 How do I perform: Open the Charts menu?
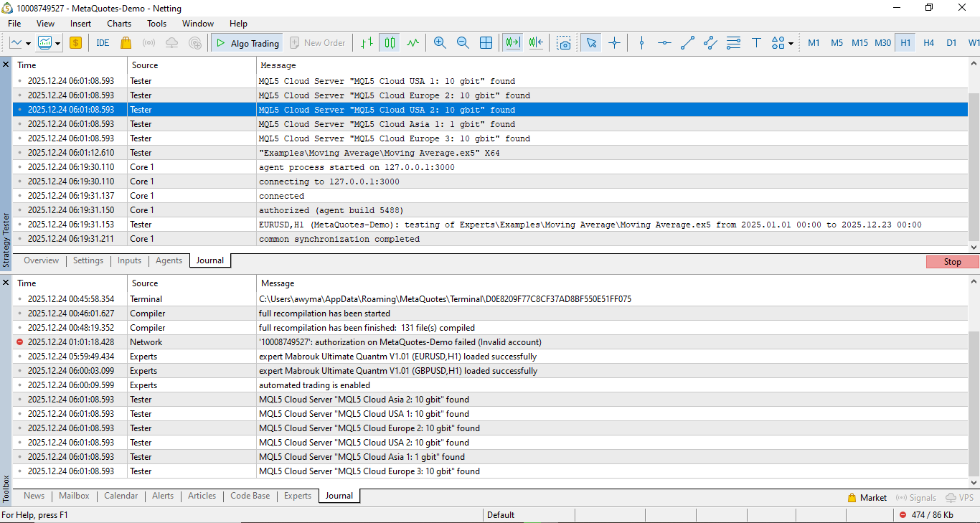point(119,24)
